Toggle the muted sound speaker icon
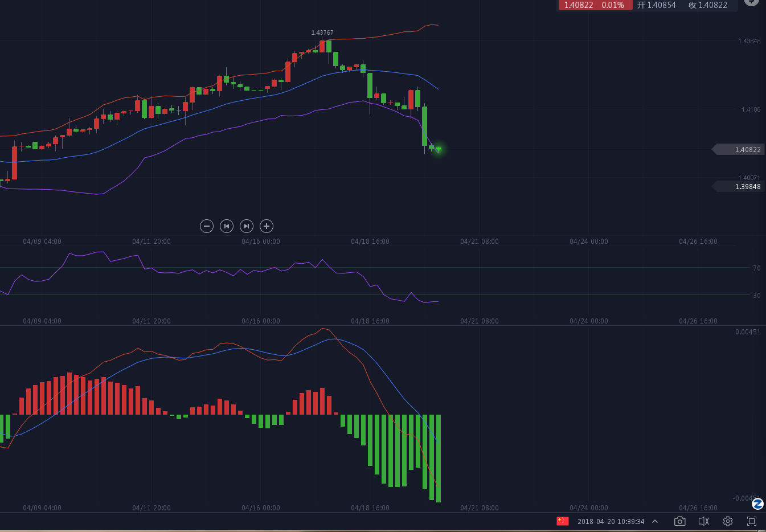This screenshot has width=766, height=532. (703, 521)
